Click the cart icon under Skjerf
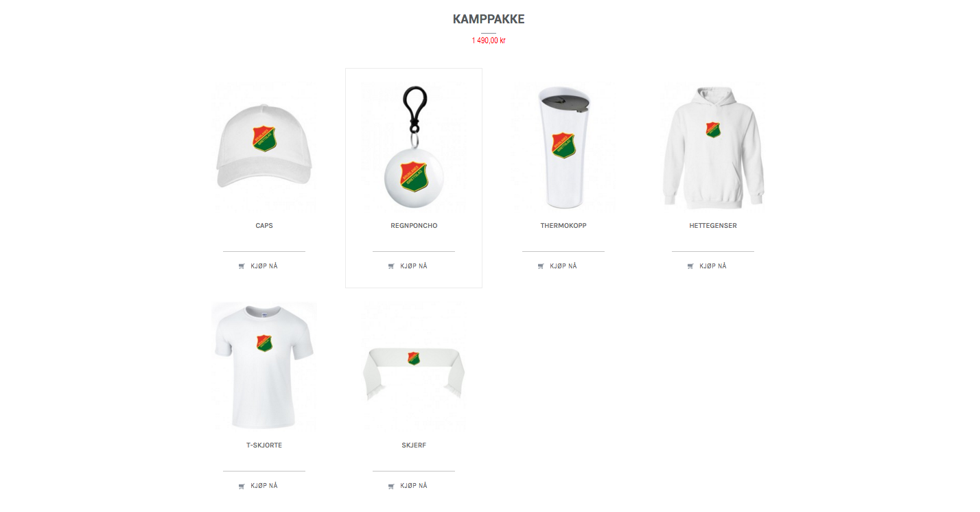 pyautogui.click(x=391, y=486)
